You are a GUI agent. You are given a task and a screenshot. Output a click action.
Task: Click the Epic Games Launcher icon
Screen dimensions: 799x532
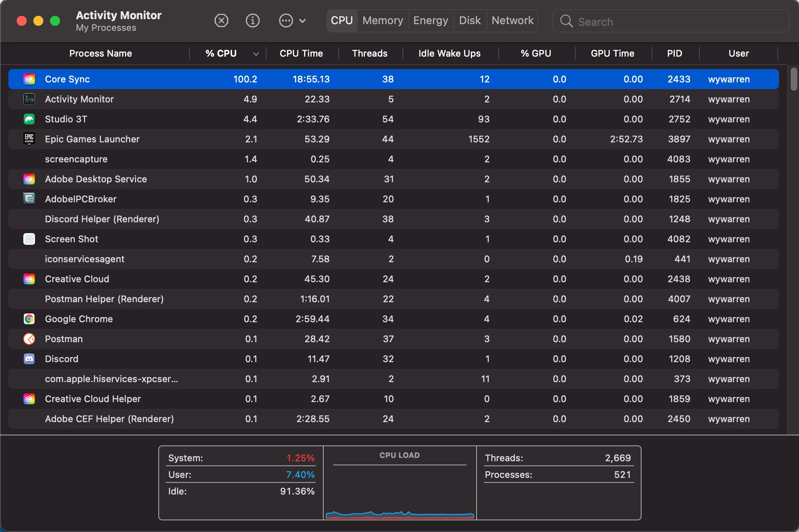tap(29, 139)
